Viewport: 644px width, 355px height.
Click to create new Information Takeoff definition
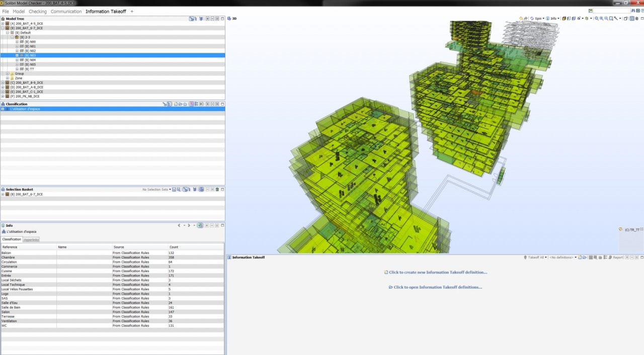437,273
